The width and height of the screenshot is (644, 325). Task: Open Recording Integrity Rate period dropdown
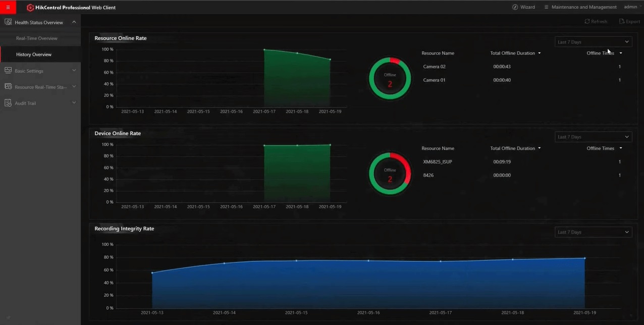594,232
